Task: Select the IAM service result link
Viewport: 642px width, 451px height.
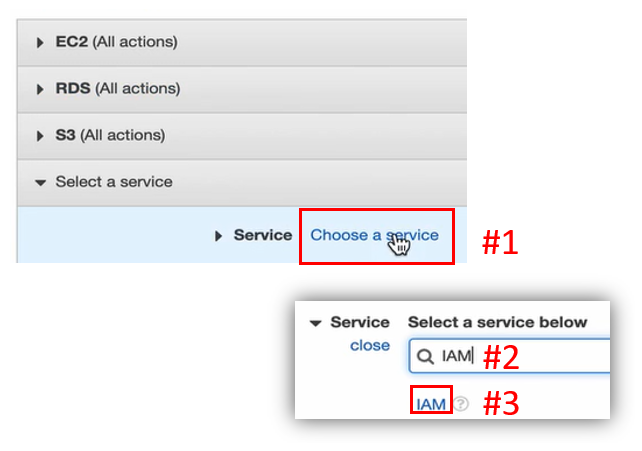Action: [x=431, y=404]
